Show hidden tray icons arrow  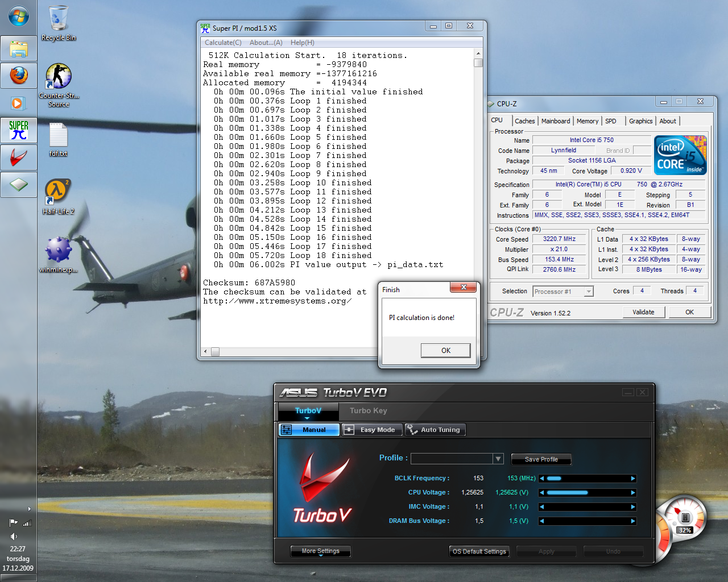(30, 509)
